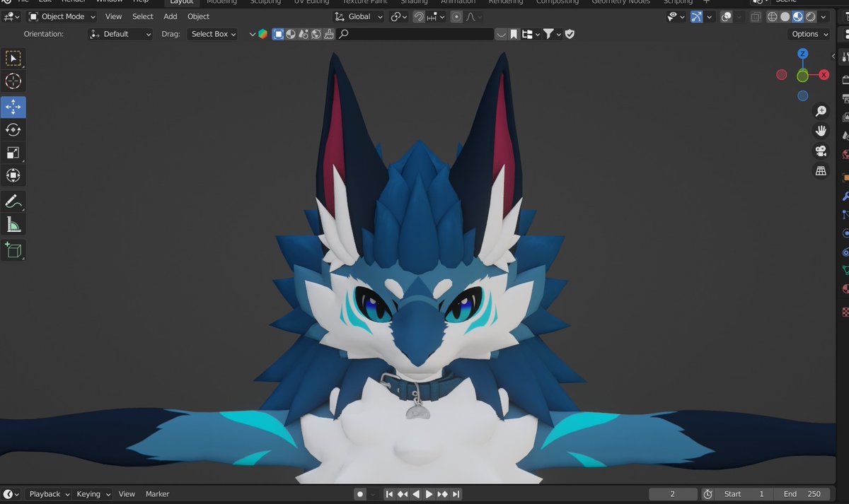Open the Drag Select Box dropdown
The image size is (849, 504).
(213, 34)
